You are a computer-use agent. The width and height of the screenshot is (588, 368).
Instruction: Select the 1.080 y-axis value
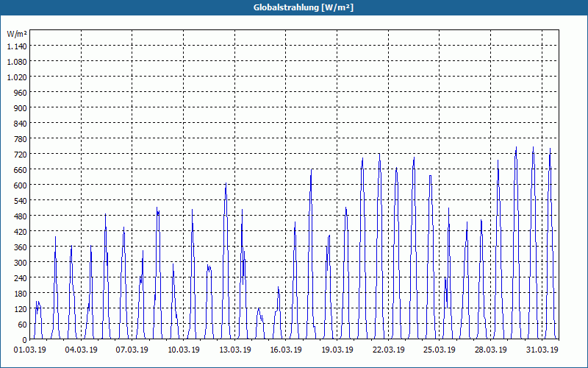tap(17, 62)
